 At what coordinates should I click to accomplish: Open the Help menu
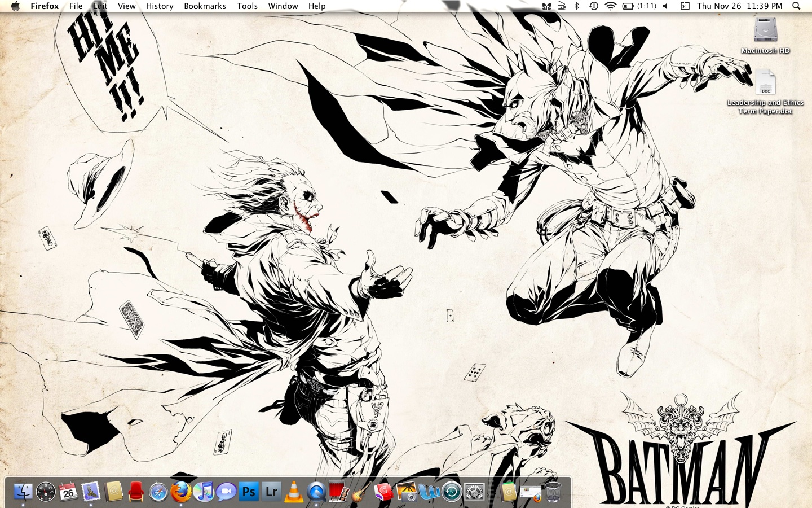(317, 6)
